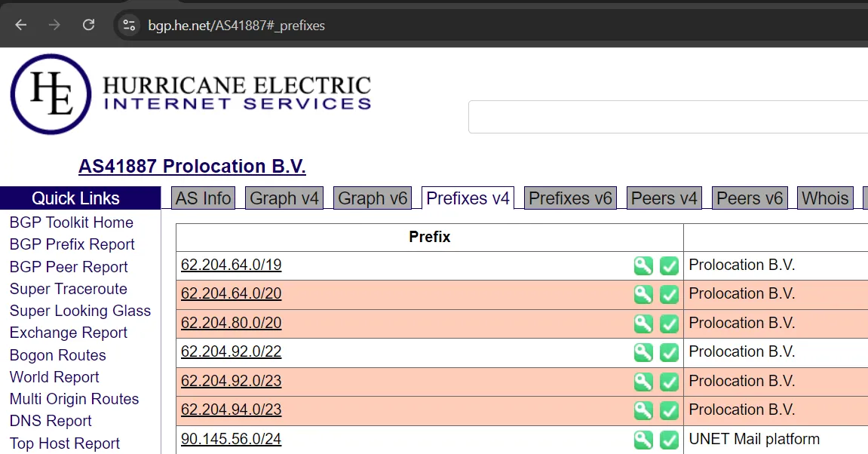Open World Report link
This screenshot has height=454, width=868.
[x=54, y=377]
